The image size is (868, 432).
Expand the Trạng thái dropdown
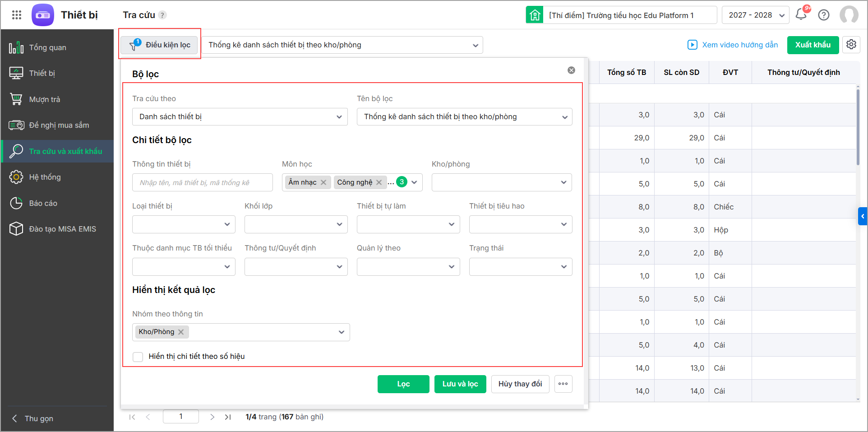click(520, 267)
